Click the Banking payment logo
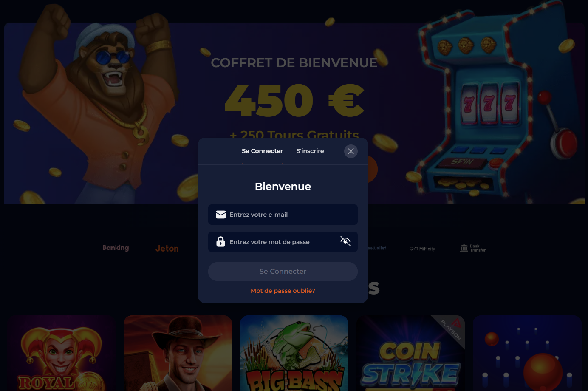 click(x=116, y=248)
